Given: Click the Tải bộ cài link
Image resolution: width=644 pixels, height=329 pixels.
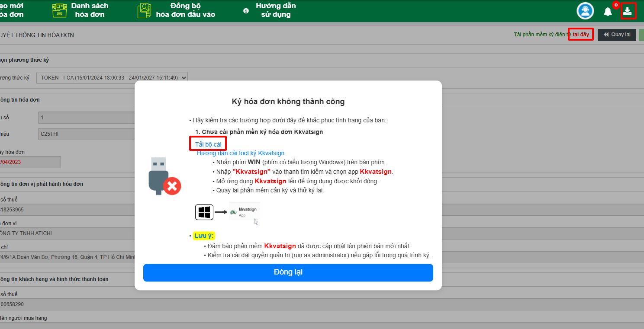Looking at the screenshot, I should (208, 144).
